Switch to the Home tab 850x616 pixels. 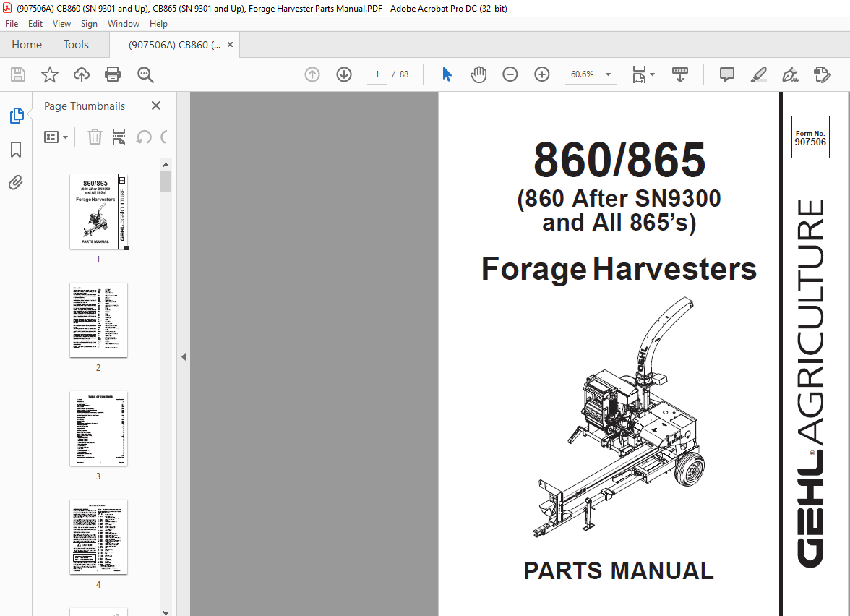27,45
